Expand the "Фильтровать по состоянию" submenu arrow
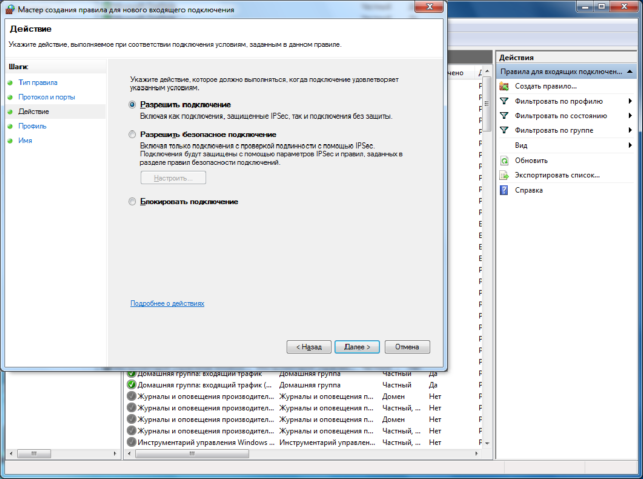Screen dimensions: 643x479 630,116
